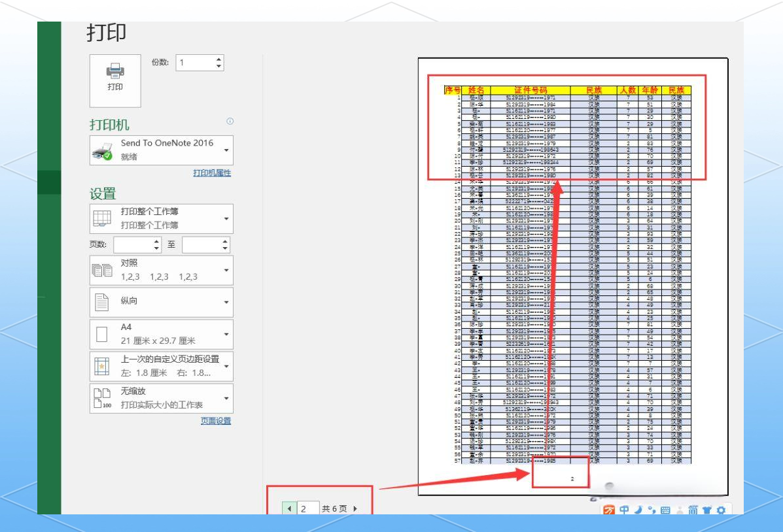Open the 无缩放 scaling dropdown
This screenshot has width=783, height=532.
162,398
